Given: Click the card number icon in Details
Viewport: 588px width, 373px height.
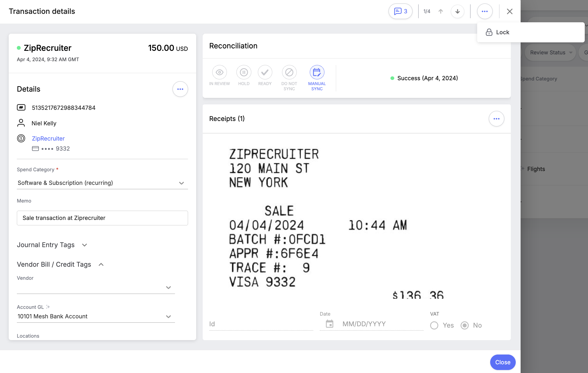Looking at the screenshot, I should pos(21,108).
